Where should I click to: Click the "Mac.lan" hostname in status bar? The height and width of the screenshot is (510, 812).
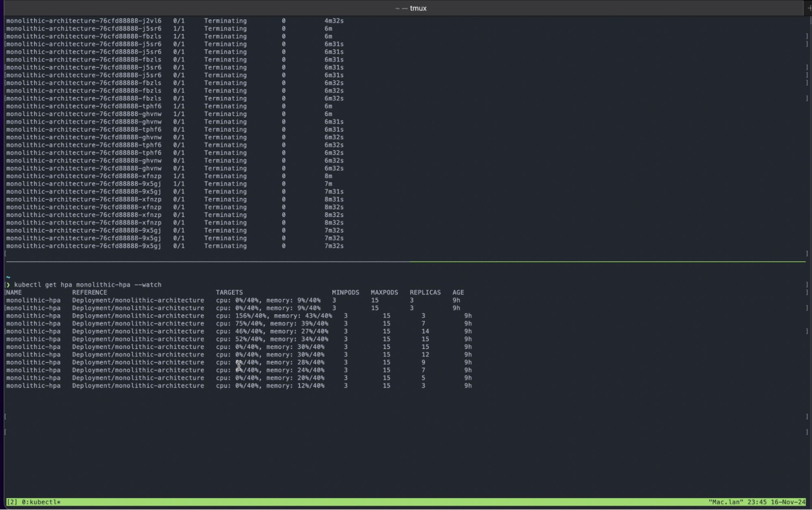[x=726, y=502]
